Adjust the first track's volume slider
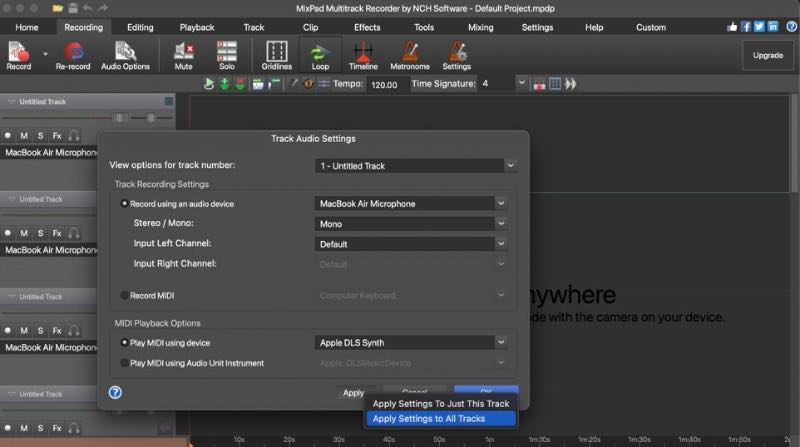Screen dimensions: 800x447 (120, 118)
